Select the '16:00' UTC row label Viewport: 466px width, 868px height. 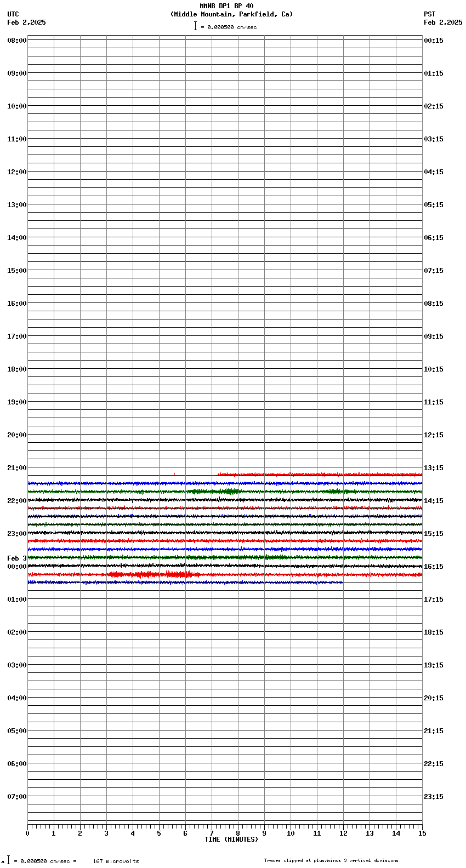pyautogui.click(x=16, y=304)
